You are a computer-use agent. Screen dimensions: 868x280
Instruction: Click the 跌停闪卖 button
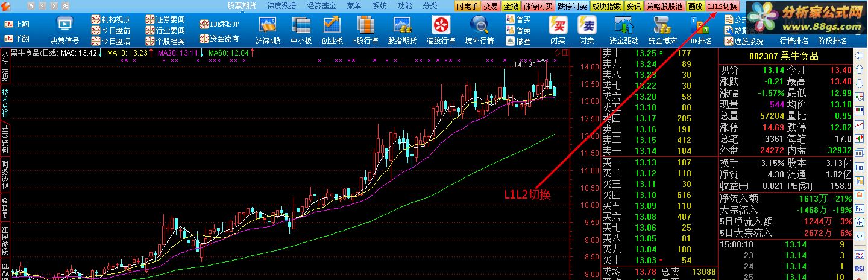572,6
